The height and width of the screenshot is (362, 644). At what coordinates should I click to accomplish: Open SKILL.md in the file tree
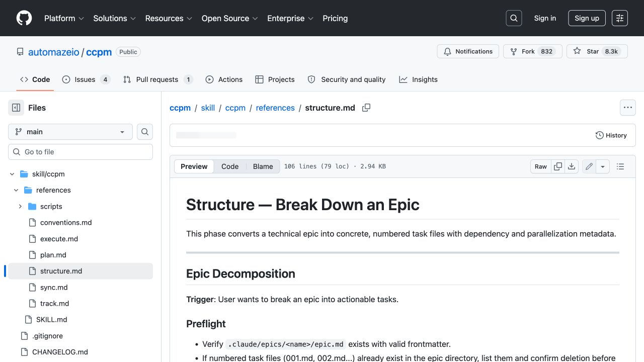(x=52, y=319)
